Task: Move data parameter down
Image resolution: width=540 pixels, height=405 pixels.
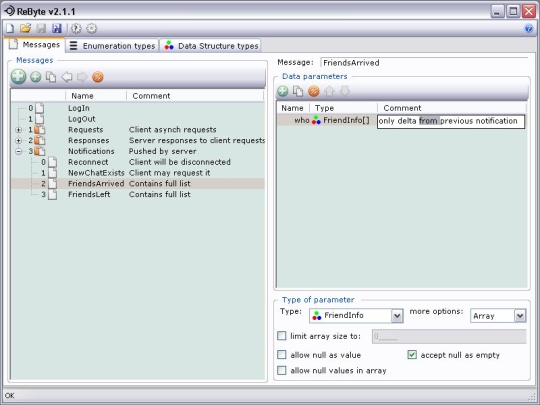Action: 345,91
